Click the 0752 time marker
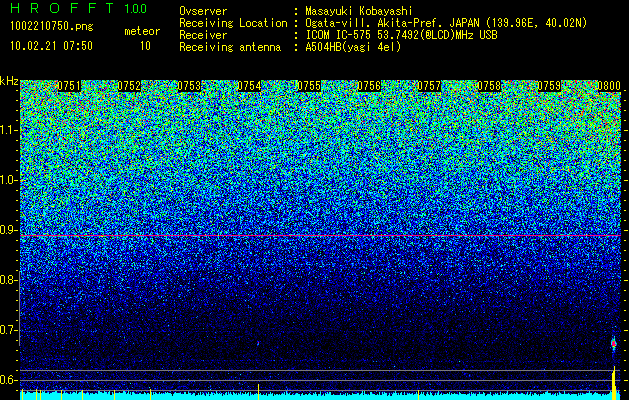629x400 pixels. pos(129,86)
